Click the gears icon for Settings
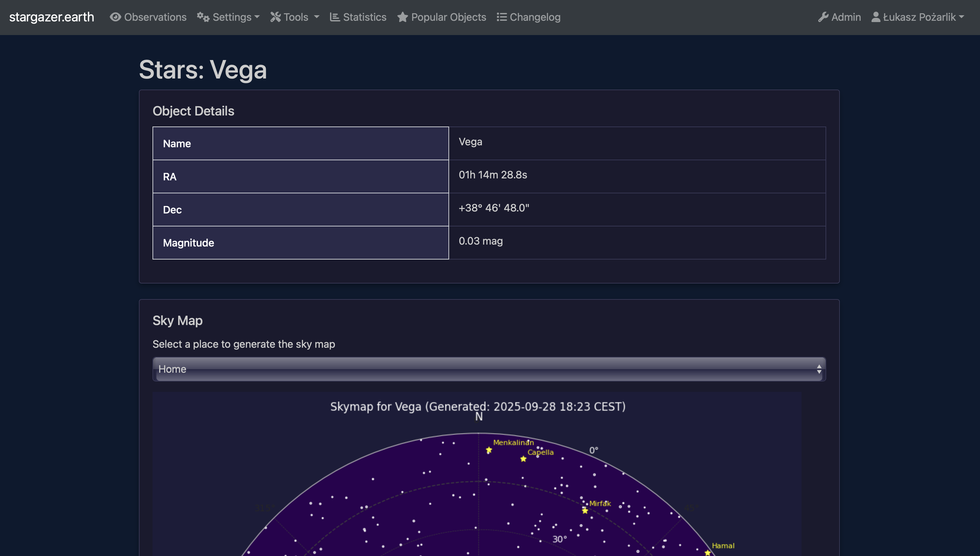This screenshot has height=556, width=980. 203,17
